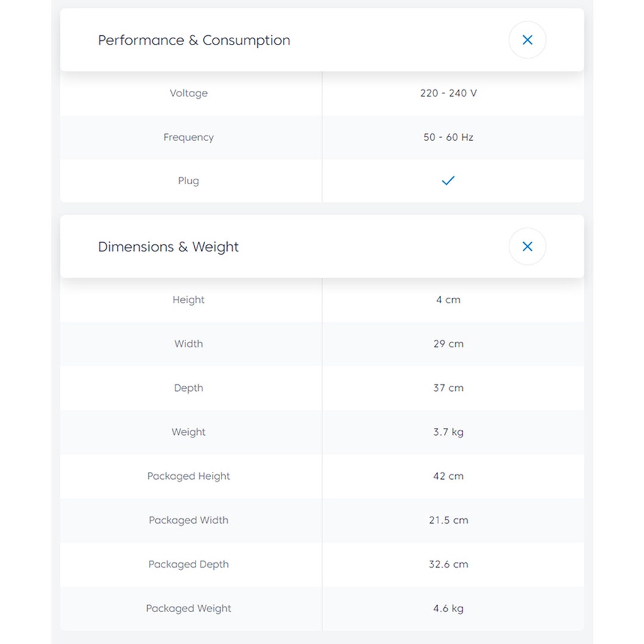Click the Plug row label
This screenshot has height=644, width=644.
pyautogui.click(x=189, y=181)
